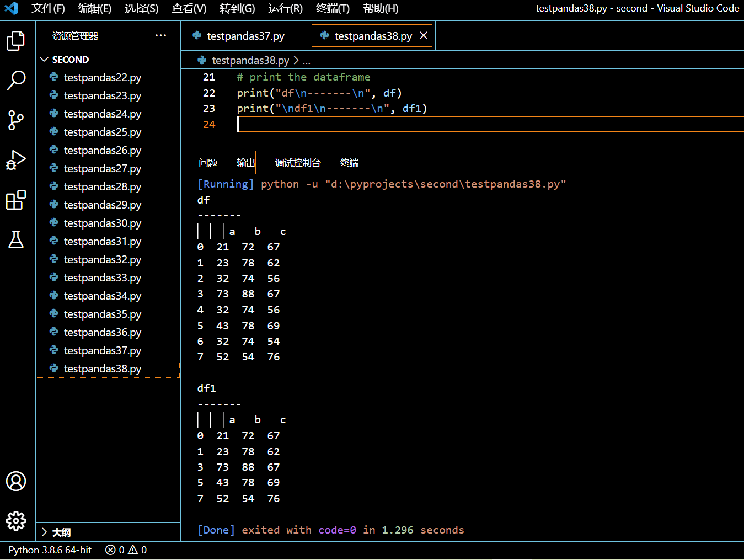Image resolution: width=744 pixels, height=560 pixels.
Task: Open the Testing flask icon
Action: coord(16,239)
